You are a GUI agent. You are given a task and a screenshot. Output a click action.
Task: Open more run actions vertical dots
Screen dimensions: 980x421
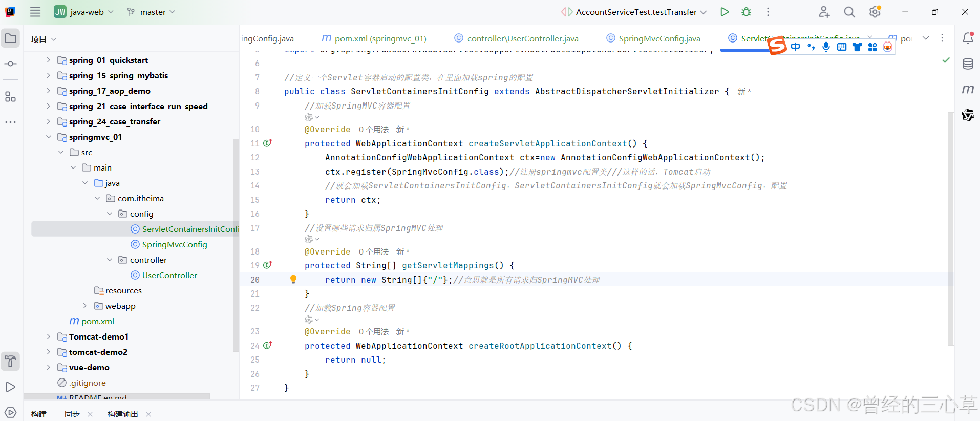(768, 12)
